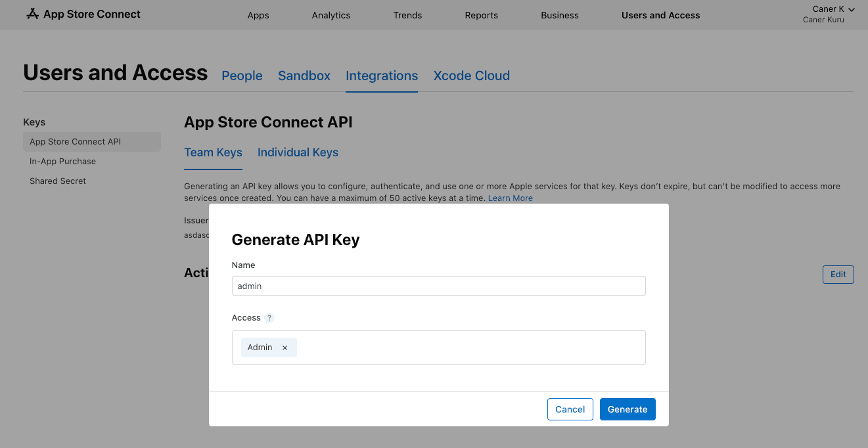Click the App Store Connect header text
The height and width of the screenshot is (448, 868).
click(90, 13)
